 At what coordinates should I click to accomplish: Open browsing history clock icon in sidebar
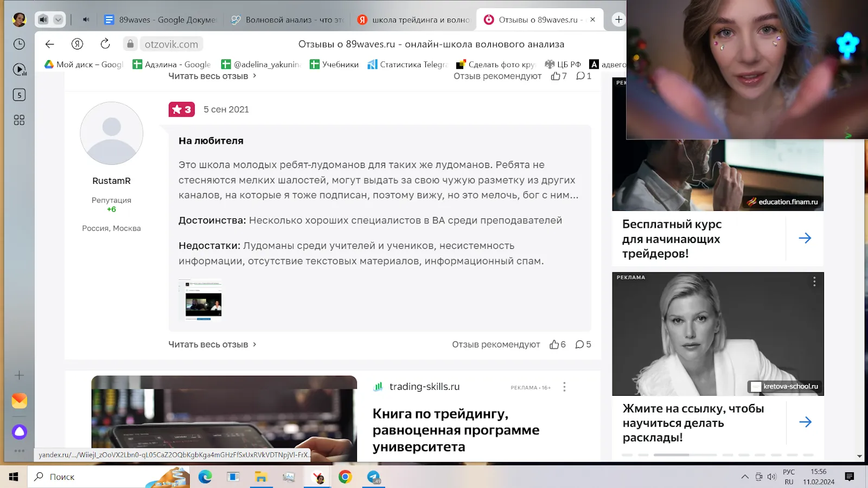[x=19, y=44]
